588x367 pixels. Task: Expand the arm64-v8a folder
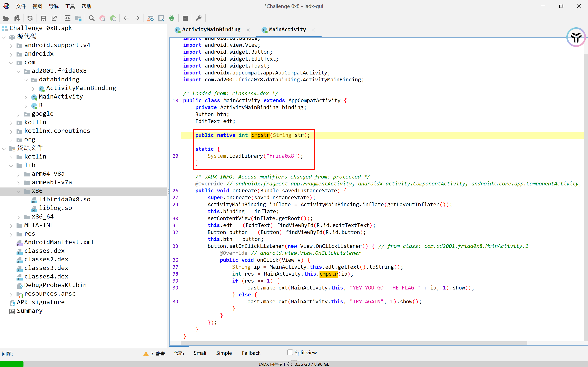click(x=18, y=174)
